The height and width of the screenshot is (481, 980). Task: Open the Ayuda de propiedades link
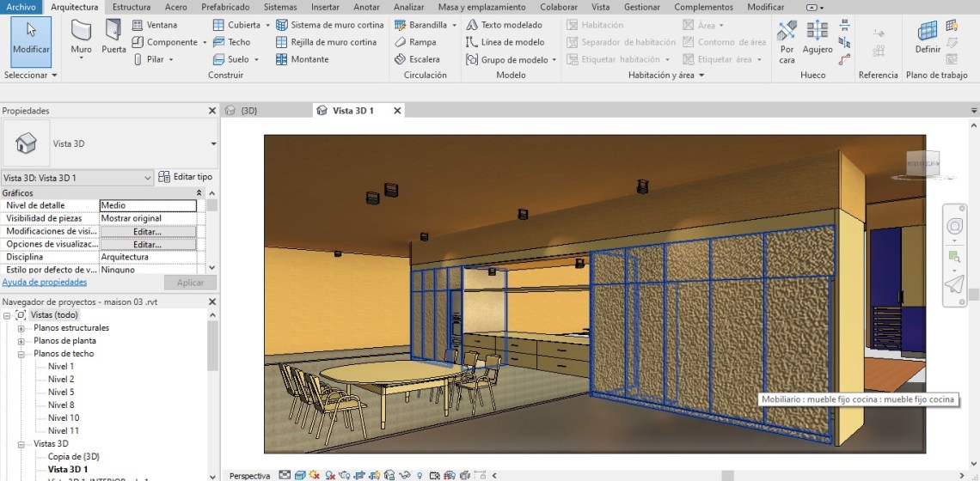pyautogui.click(x=44, y=282)
